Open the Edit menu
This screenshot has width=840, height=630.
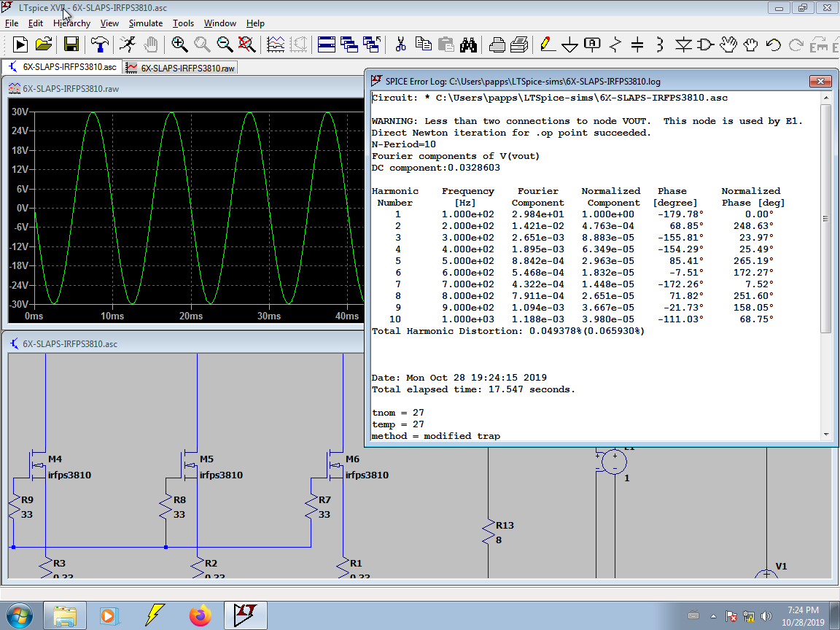click(35, 23)
